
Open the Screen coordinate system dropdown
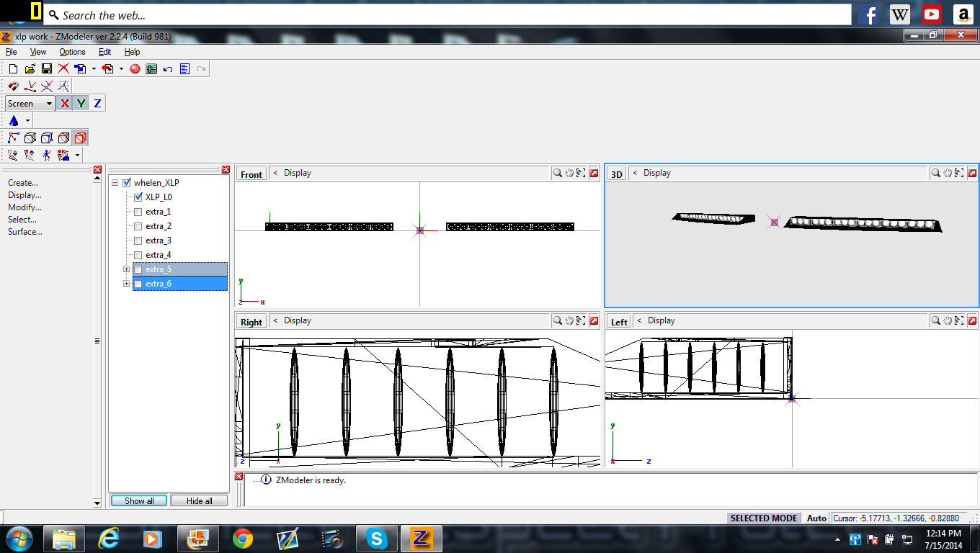point(49,104)
